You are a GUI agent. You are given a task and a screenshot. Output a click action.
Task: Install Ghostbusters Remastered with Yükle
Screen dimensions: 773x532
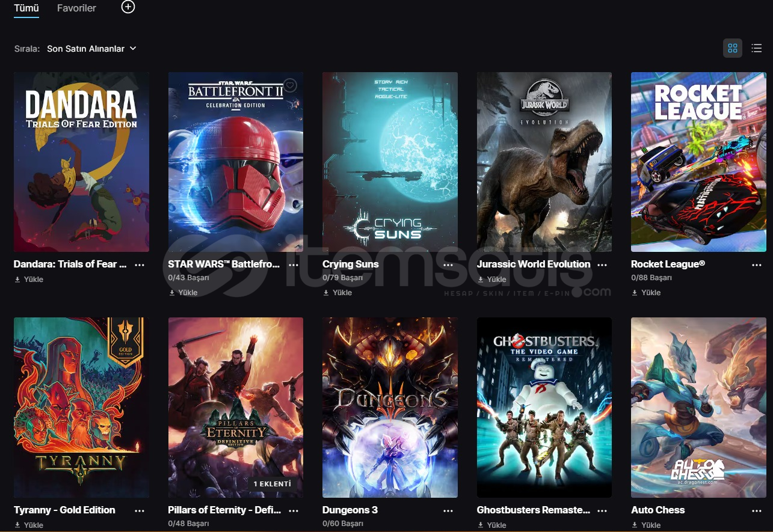[x=492, y=525]
